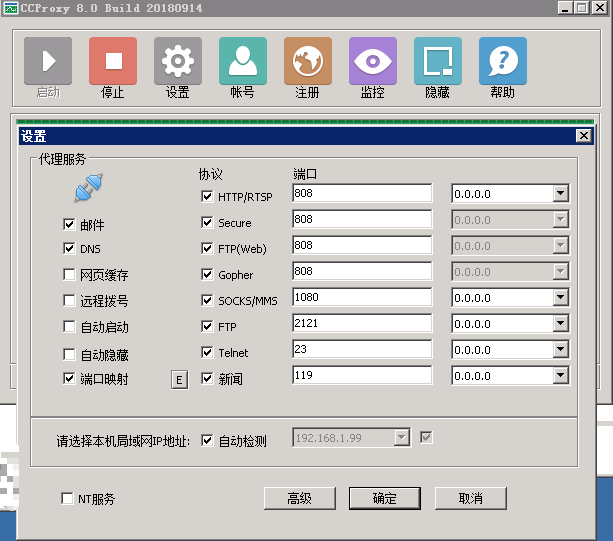Screen dimensions: 613x541
Task: Click the FTP(Web) port field 808
Action: click(362, 245)
